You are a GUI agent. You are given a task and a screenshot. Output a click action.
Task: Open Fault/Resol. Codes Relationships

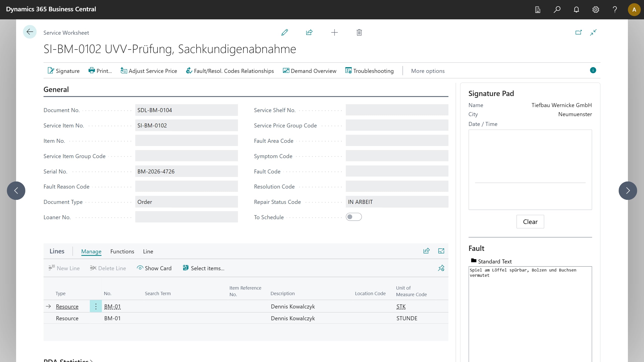click(x=230, y=71)
